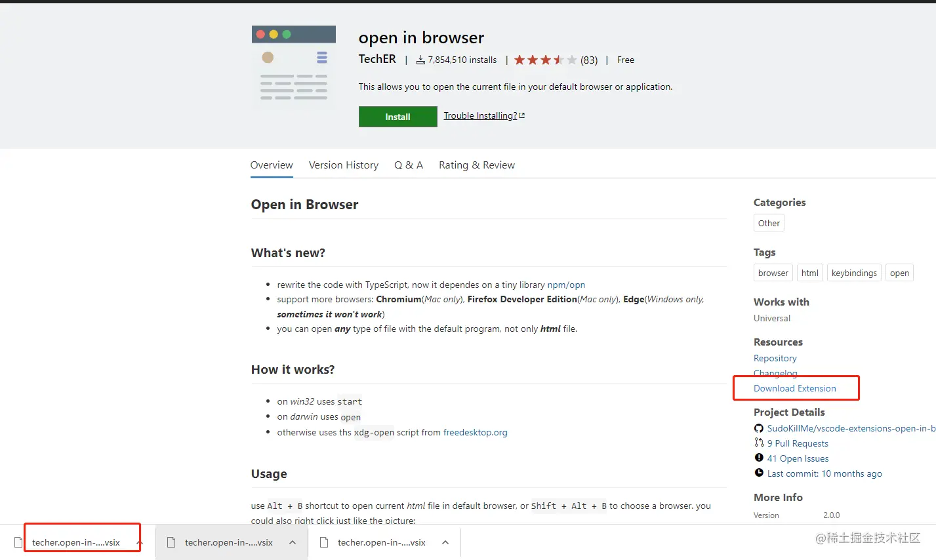Open the freedesktop.org link

(475, 432)
